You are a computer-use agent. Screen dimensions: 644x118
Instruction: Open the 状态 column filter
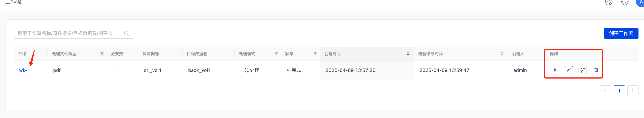coord(315,54)
